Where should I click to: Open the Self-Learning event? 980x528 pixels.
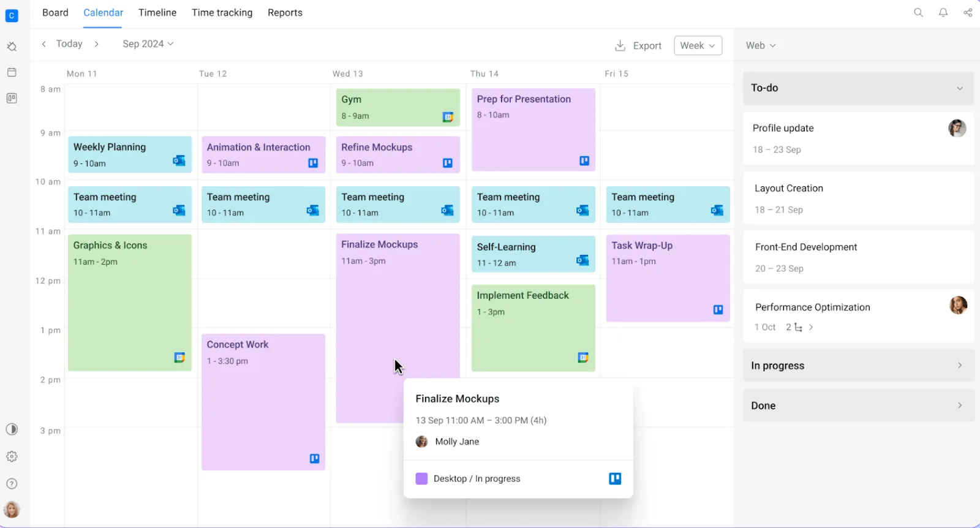click(x=533, y=254)
